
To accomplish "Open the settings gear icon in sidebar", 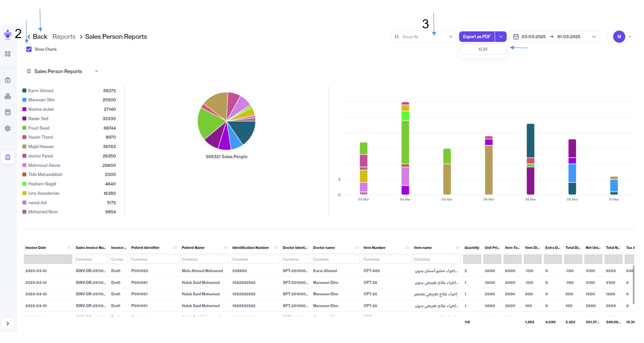I will [x=8, y=128].
